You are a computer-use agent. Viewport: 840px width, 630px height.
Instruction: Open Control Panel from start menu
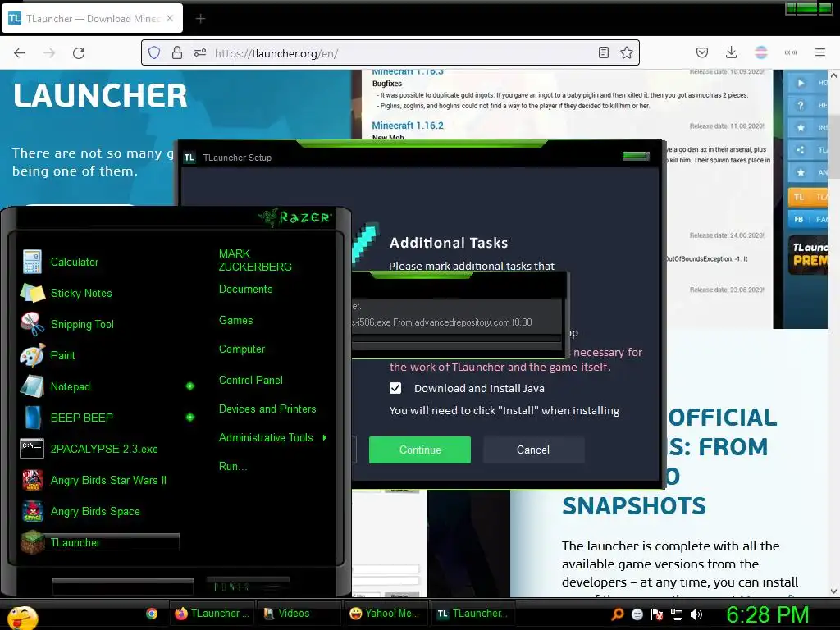[x=251, y=381]
